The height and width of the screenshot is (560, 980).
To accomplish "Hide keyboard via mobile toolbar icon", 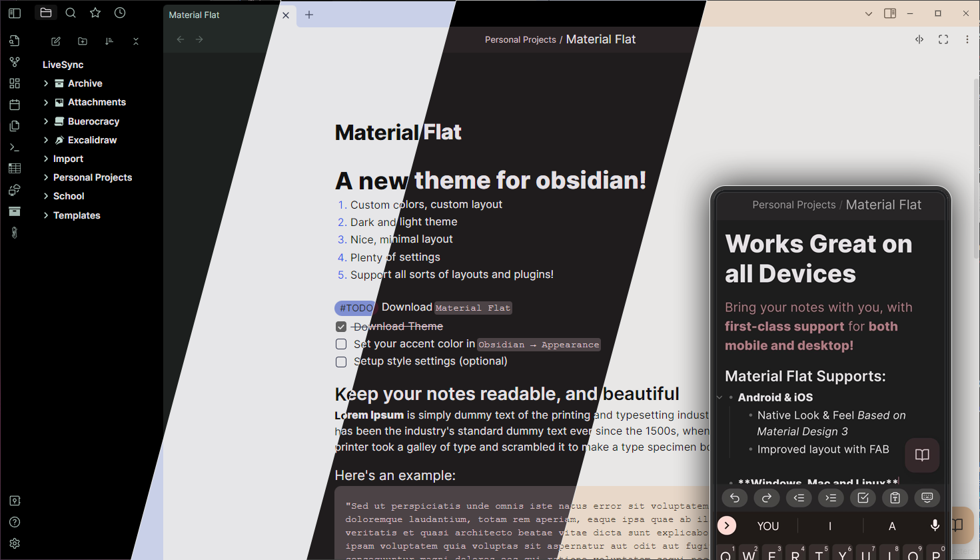I will point(927,497).
